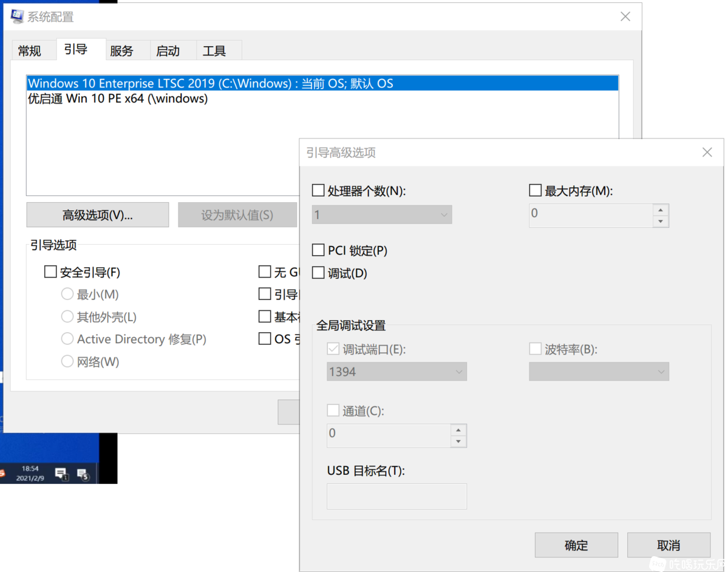Tick the 调试(D) checkbox

pyautogui.click(x=318, y=273)
